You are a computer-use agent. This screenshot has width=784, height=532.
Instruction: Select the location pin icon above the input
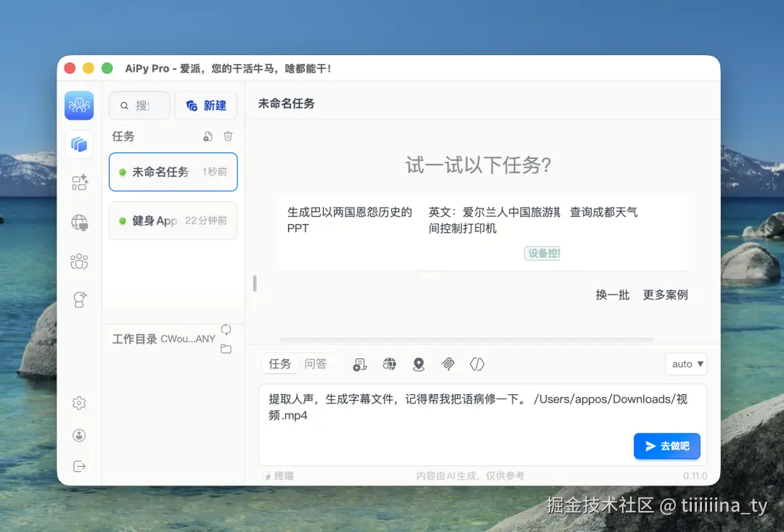(419, 364)
